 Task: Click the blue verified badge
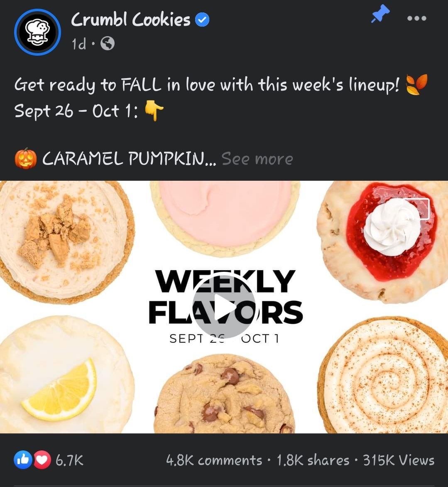point(202,20)
